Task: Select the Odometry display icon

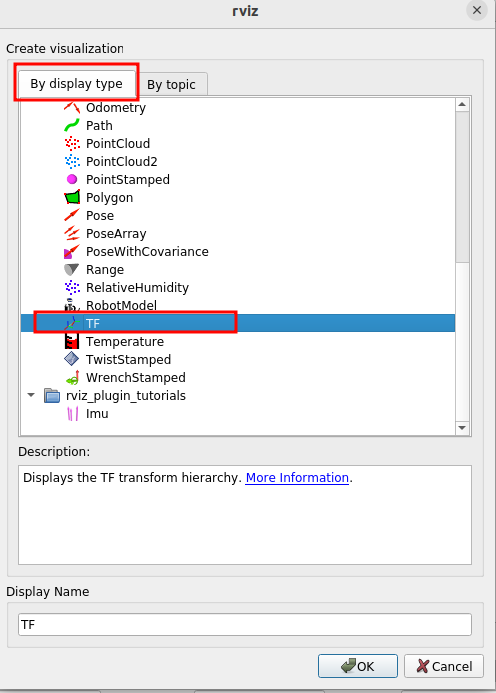Action: point(72,107)
